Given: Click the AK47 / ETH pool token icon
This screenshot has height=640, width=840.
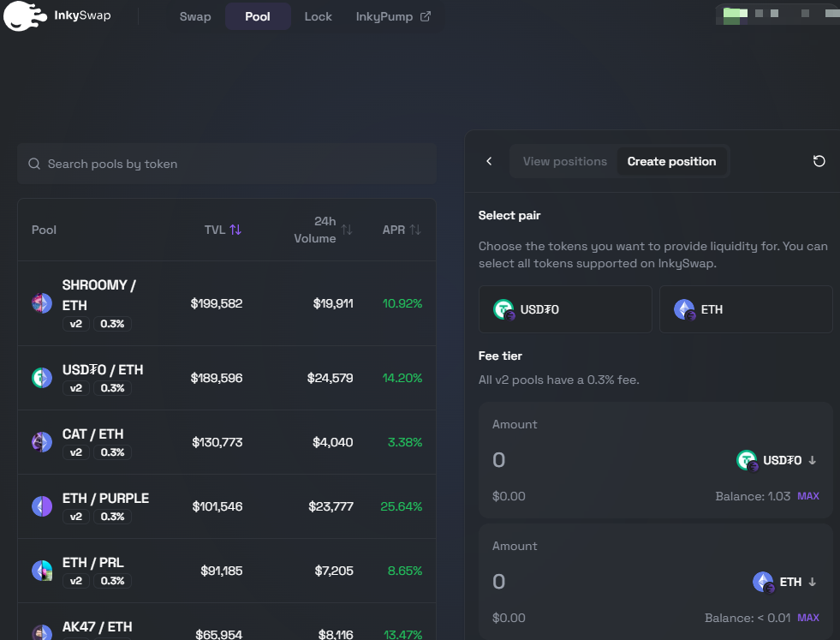Looking at the screenshot, I should coord(42,633).
